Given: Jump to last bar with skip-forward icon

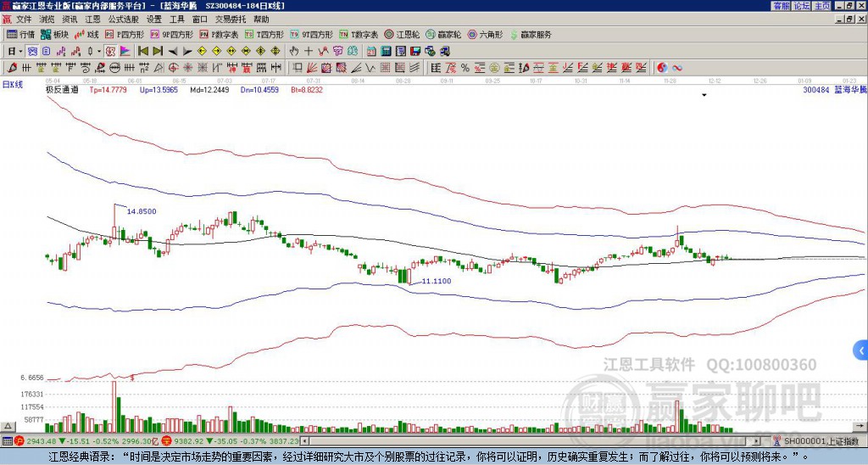Looking at the screenshot, I should click(x=157, y=52).
